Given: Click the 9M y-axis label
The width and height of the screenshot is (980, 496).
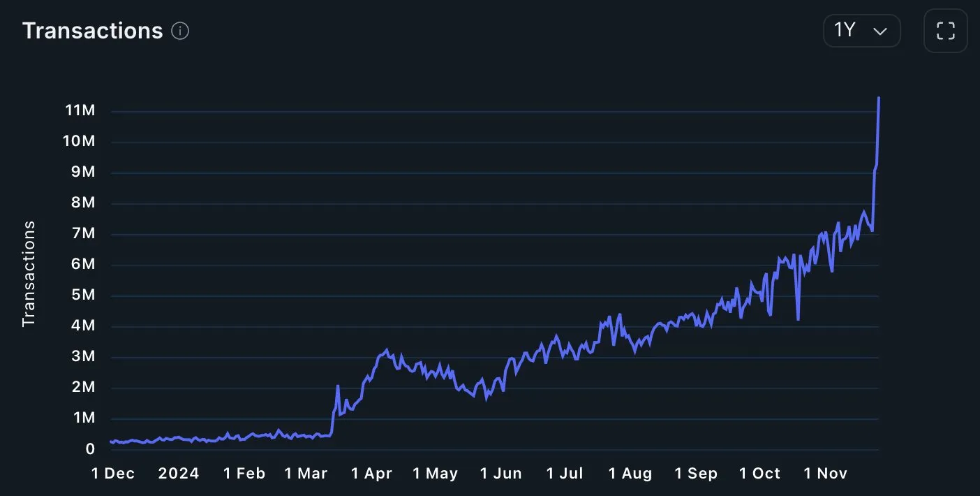Looking at the screenshot, I should (82, 172).
